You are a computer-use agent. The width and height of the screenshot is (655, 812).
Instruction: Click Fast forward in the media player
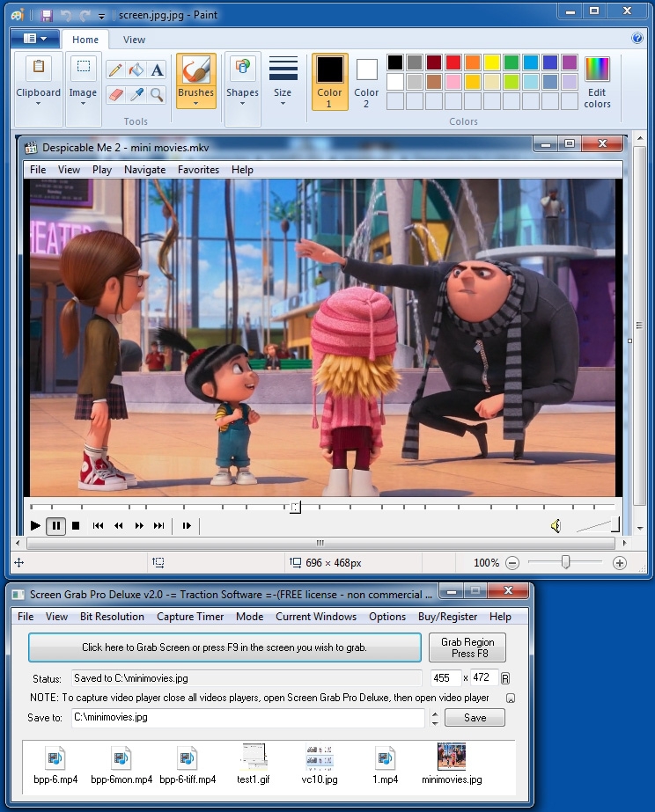(x=139, y=526)
